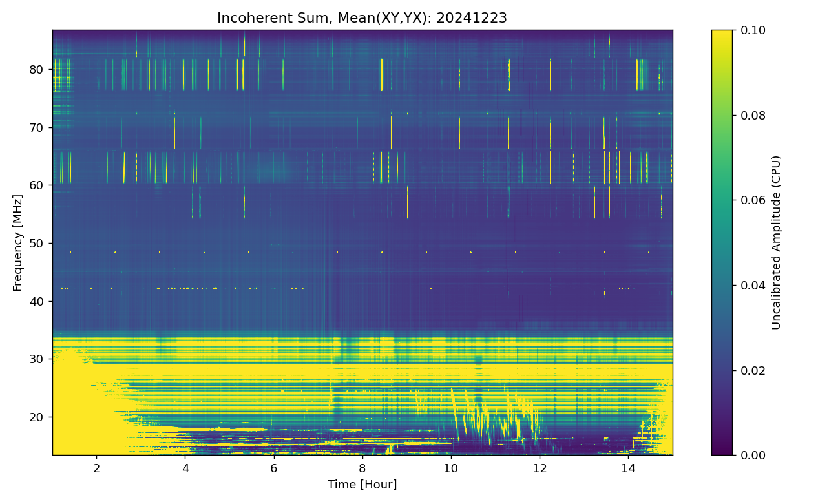Click the time axis tick label 10

tap(450, 467)
